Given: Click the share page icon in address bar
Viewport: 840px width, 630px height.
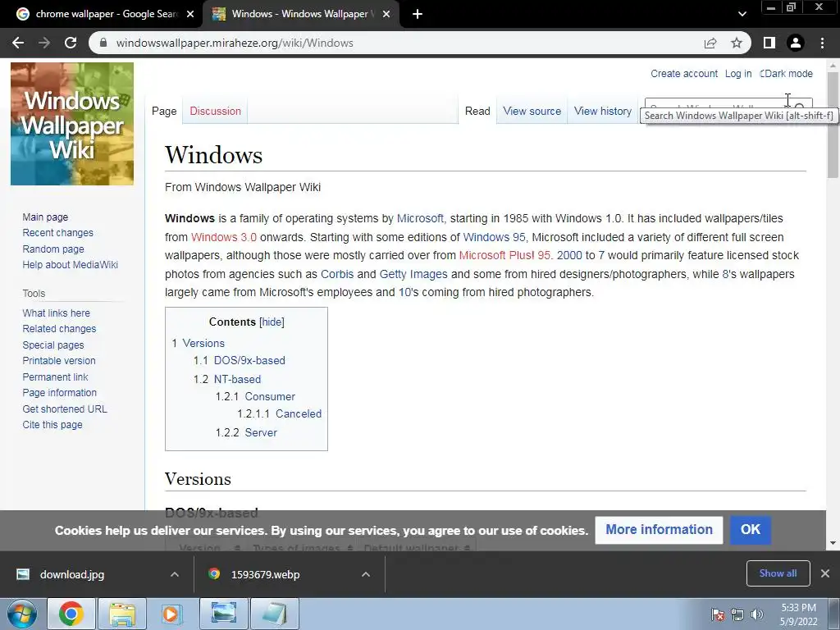Looking at the screenshot, I should (710, 43).
